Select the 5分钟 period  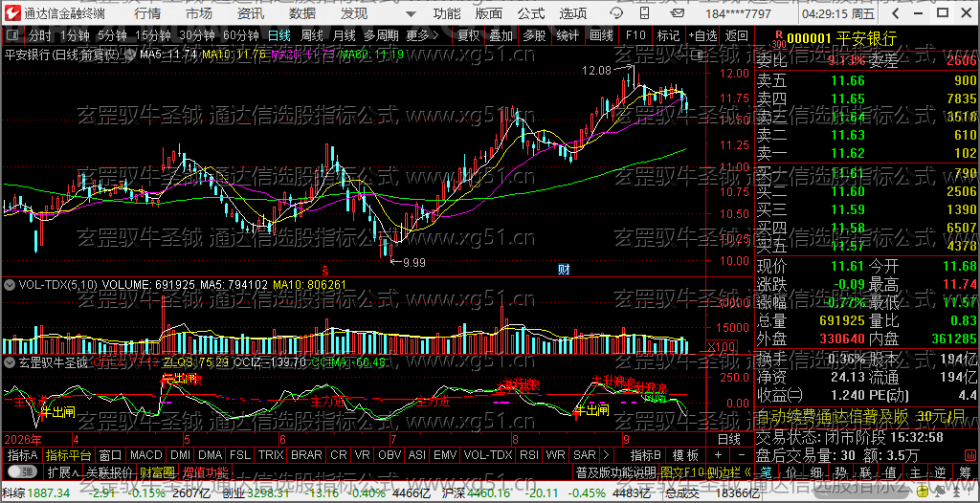[113, 35]
